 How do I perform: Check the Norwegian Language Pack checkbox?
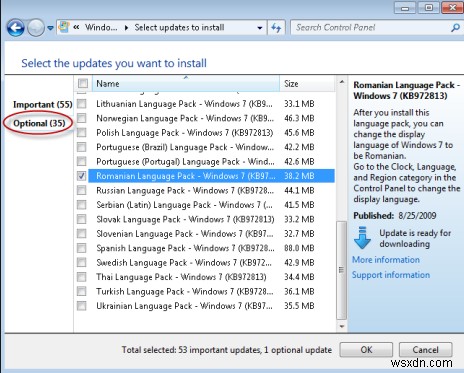tap(81, 118)
